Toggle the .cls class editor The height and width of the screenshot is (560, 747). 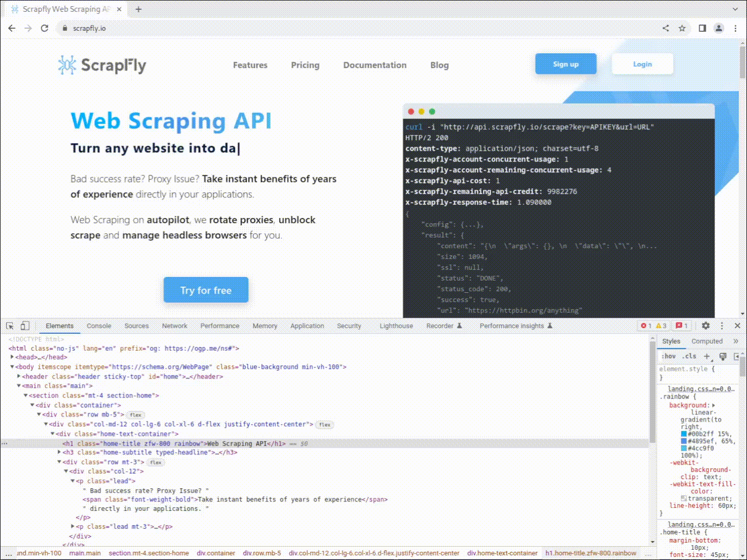coord(690,356)
